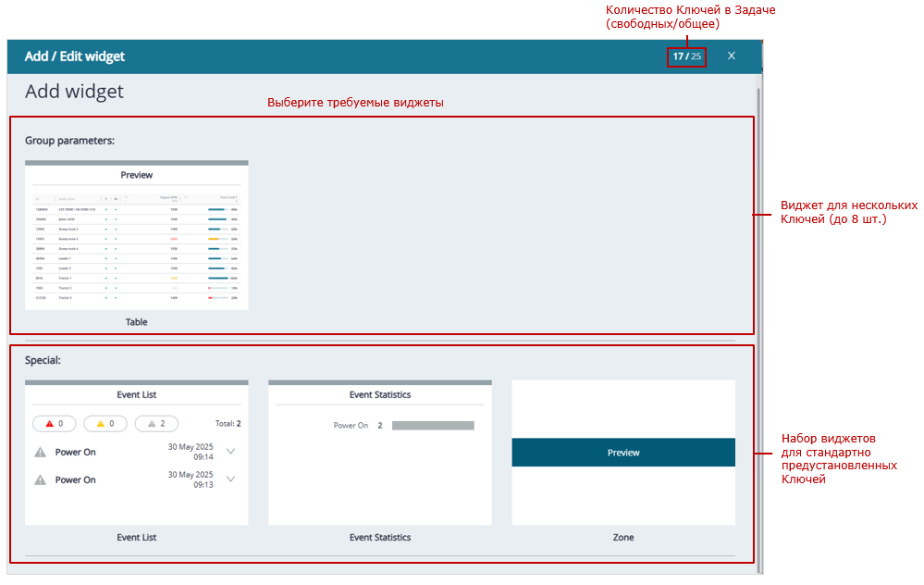Click the Event Statistics header inside its widget card
The width and height of the screenshot is (924, 585).
coord(379,394)
